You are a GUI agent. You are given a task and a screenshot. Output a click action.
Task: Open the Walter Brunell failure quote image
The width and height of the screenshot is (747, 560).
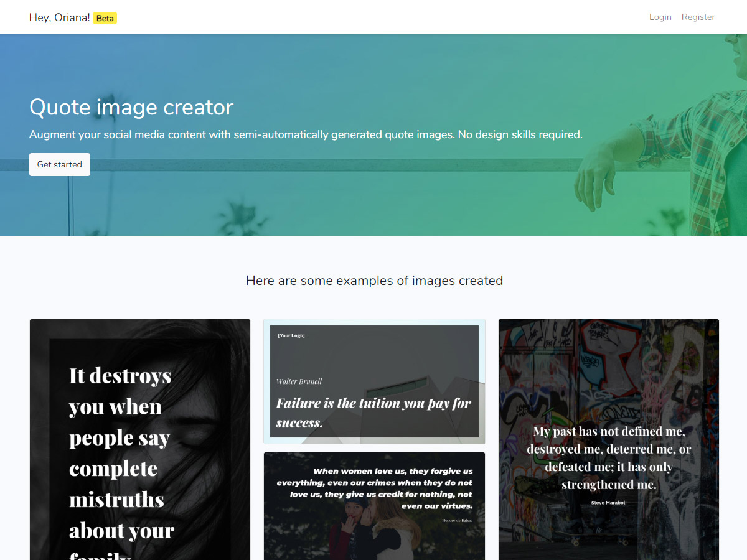coord(374,381)
